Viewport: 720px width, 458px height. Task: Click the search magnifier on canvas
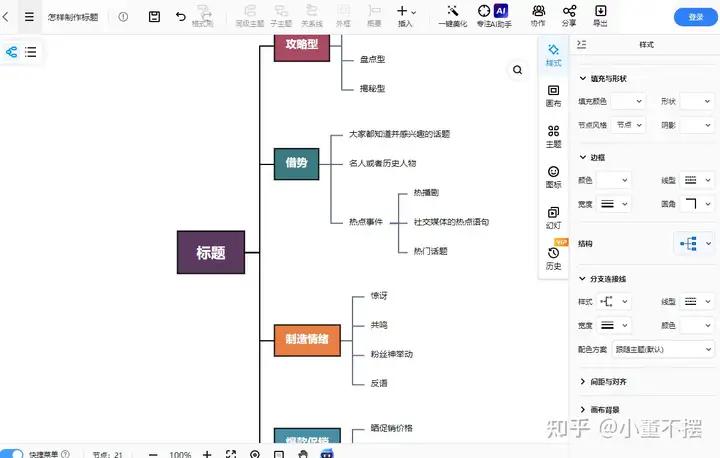(x=518, y=70)
